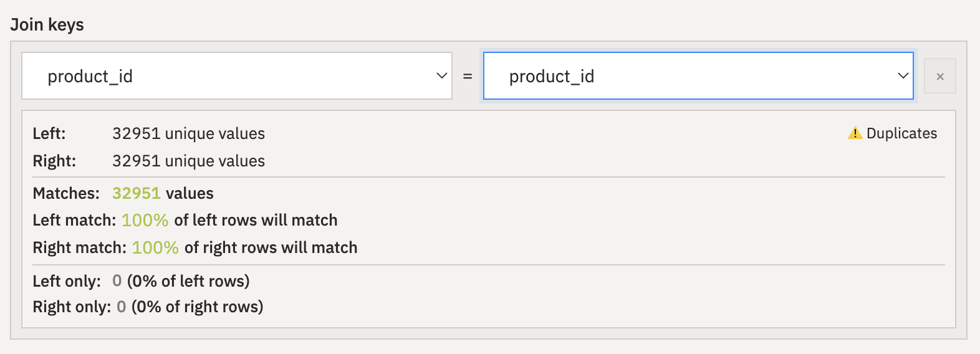This screenshot has width=980, height=354.
Task: Click the "(0% of right rows)" text
Action: 197,307
